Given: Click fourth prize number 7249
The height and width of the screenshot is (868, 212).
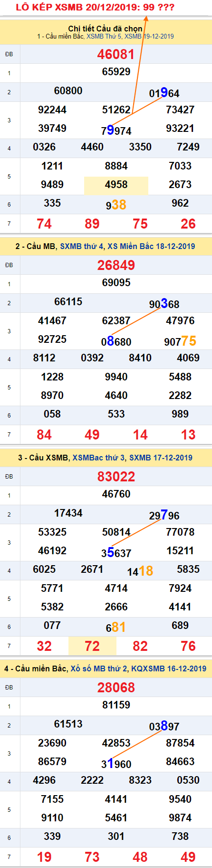Looking at the screenshot, I should pyautogui.click(x=188, y=147).
